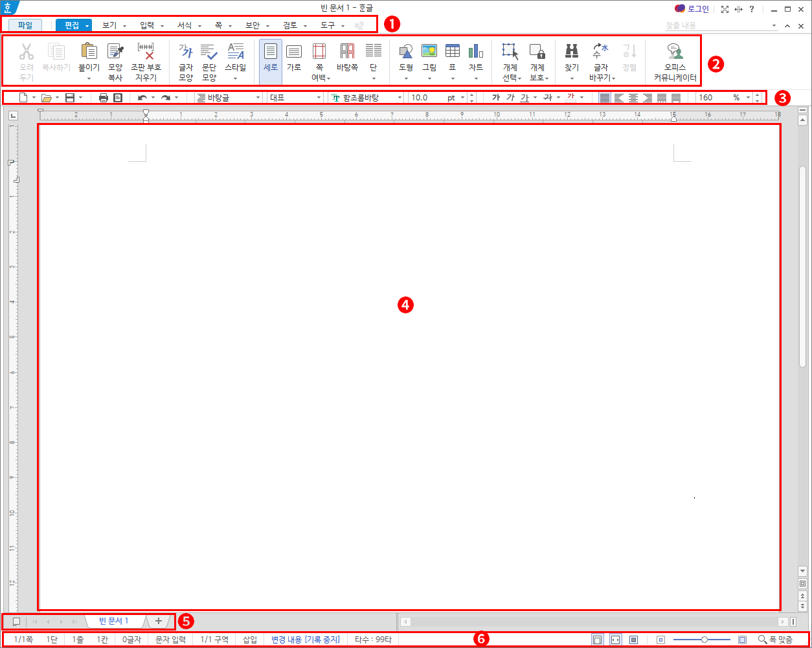Toggle 삽입 mode in status bar
Screen dimensions: 812x648
(x=250, y=640)
